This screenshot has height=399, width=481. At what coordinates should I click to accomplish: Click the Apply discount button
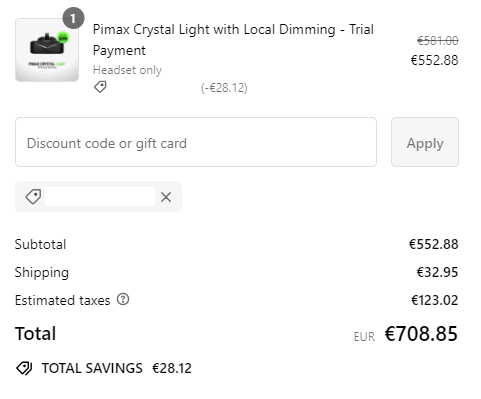point(425,142)
